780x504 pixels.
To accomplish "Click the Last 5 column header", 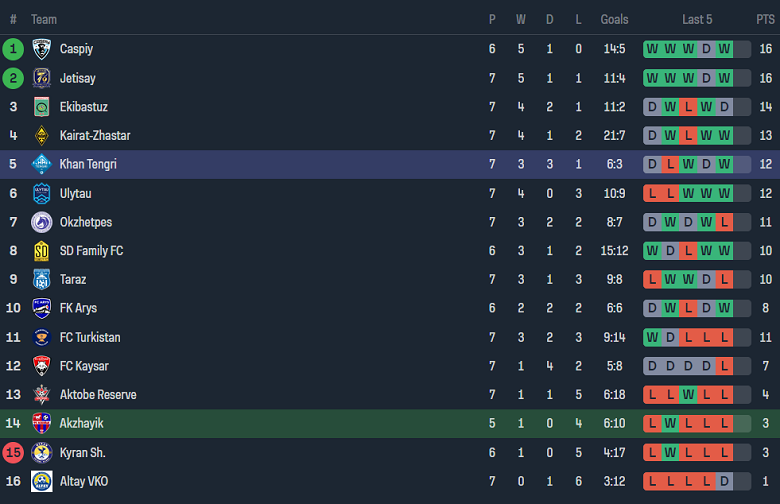I will [697, 19].
